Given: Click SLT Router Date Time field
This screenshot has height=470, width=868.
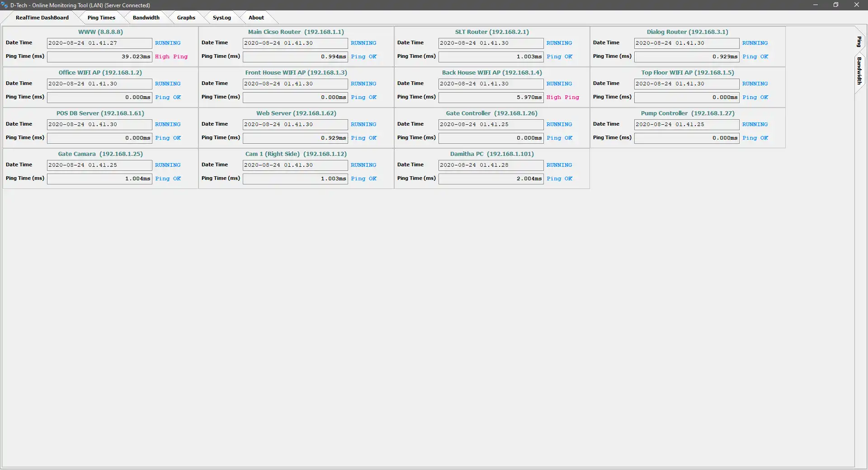Looking at the screenshot, I should coord(491,43).
